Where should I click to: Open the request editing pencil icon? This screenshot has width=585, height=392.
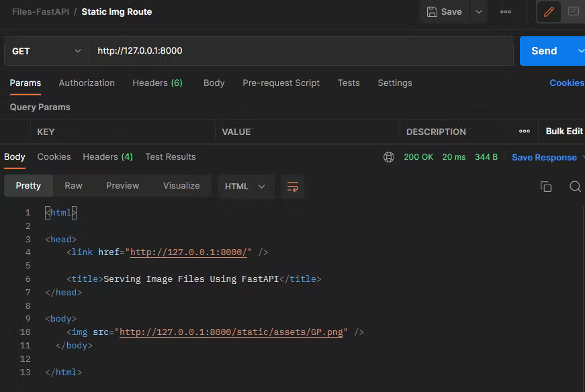pyautogui.click(x=548, y=11)
